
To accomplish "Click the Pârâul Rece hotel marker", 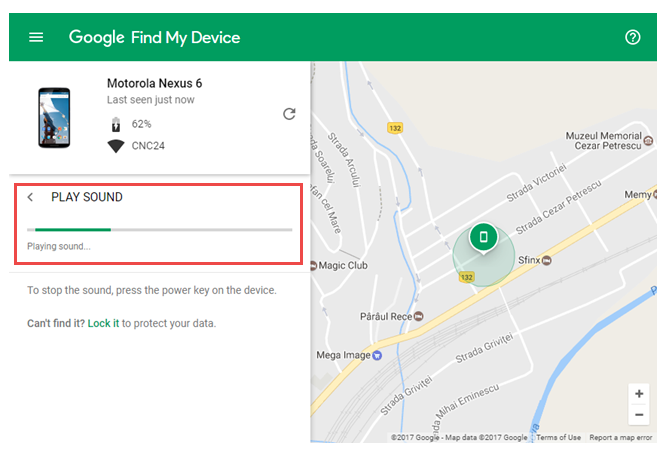I will coord(418,316).
